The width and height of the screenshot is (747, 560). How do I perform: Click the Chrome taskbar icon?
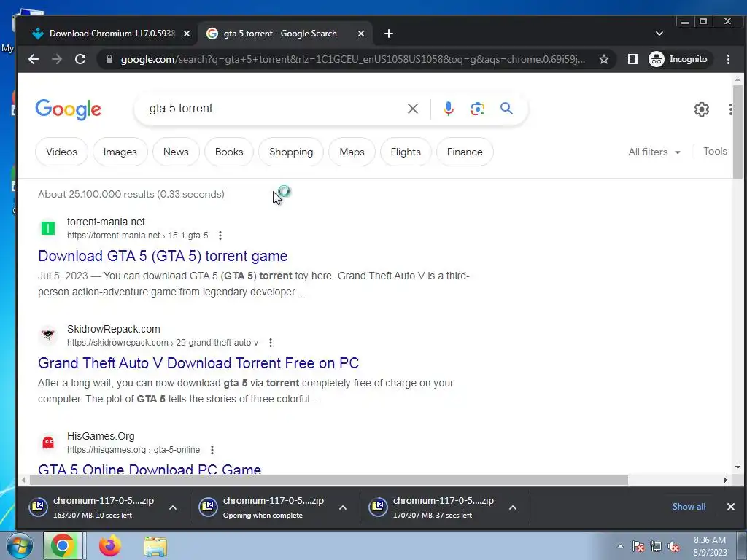63,545
